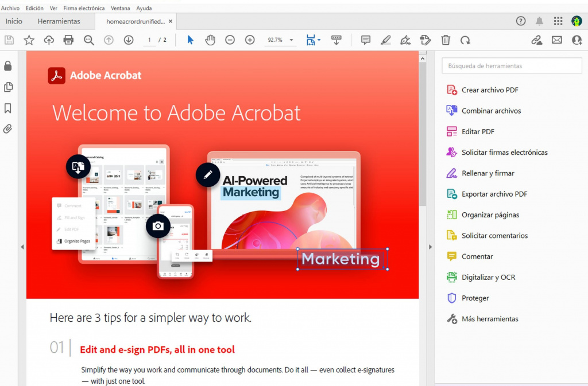Open Combinar archivos tool
Image resolution: width=588 pixels, height=386 pixels.
point(483,111)
